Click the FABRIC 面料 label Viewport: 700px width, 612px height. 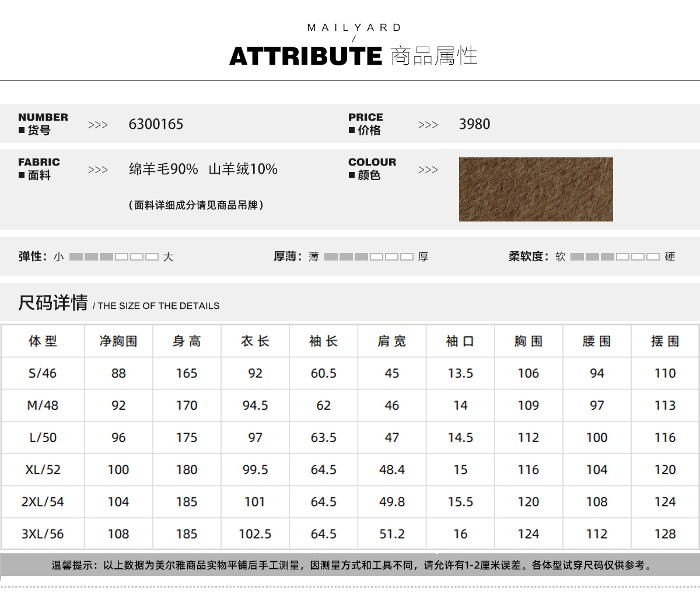click(39, 168)
